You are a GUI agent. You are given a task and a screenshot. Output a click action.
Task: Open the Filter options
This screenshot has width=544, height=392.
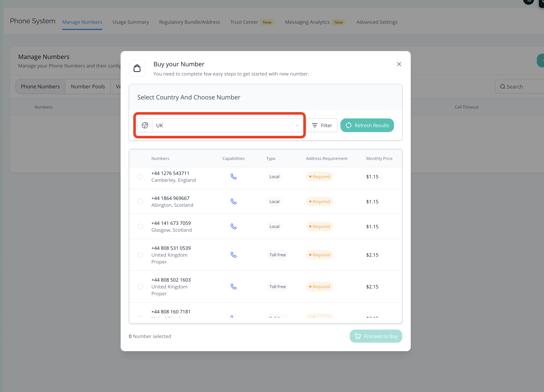tap(322, 125)
